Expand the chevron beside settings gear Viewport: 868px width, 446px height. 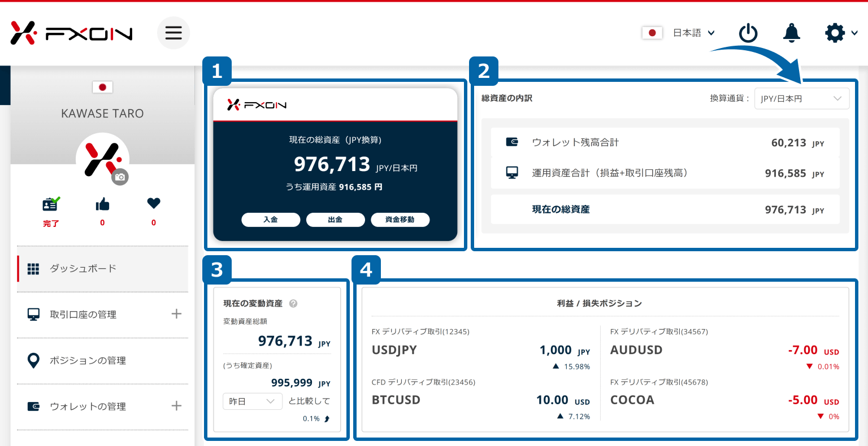[x=854, y=33]
